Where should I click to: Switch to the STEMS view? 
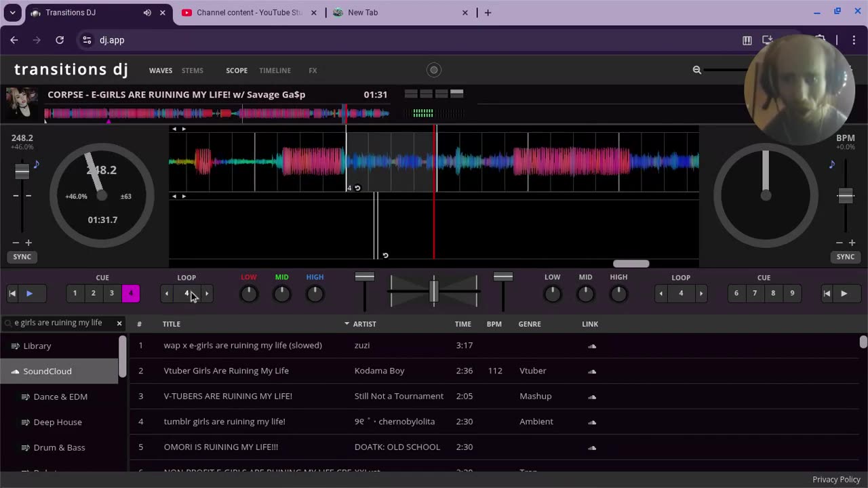pos(192,70)
